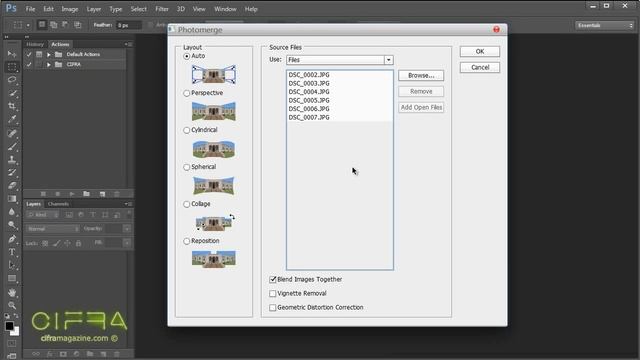Screen dimensions: 640x360
Task: Select the Path Selection tool
Action: [12, 265]
